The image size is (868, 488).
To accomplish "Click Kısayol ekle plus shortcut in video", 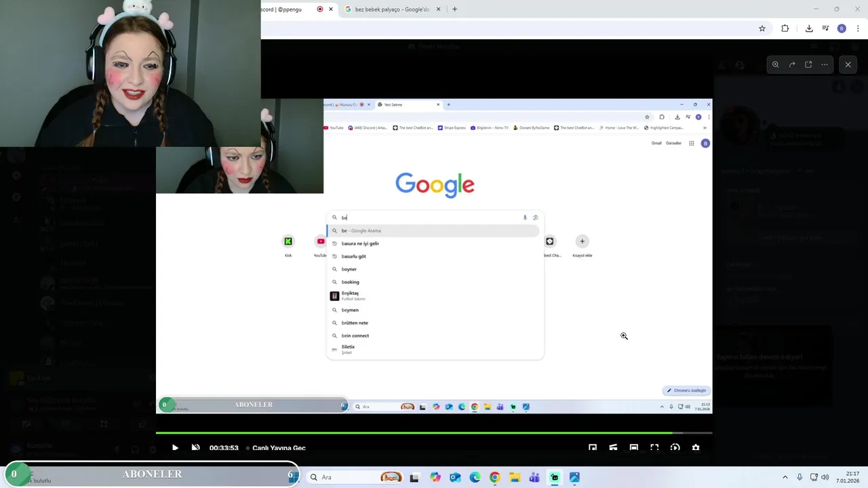I will (x=582, y=245).
